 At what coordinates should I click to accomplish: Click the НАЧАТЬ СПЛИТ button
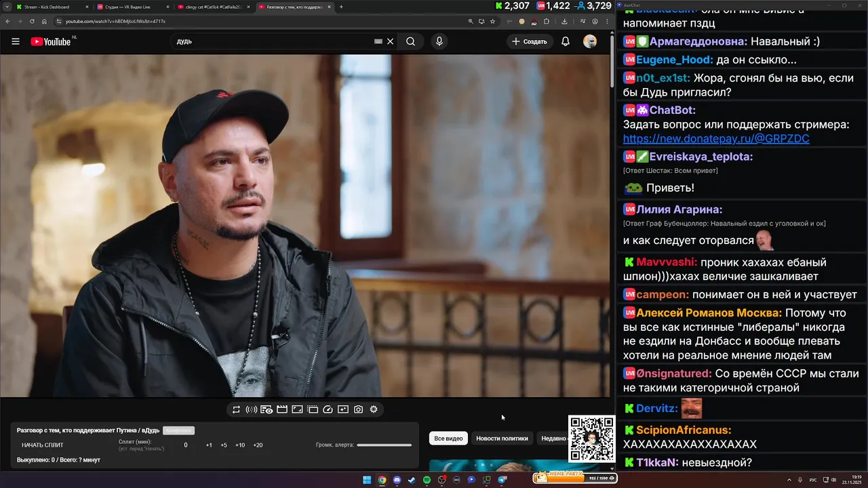pyautogui.click(x=43, y=445)
